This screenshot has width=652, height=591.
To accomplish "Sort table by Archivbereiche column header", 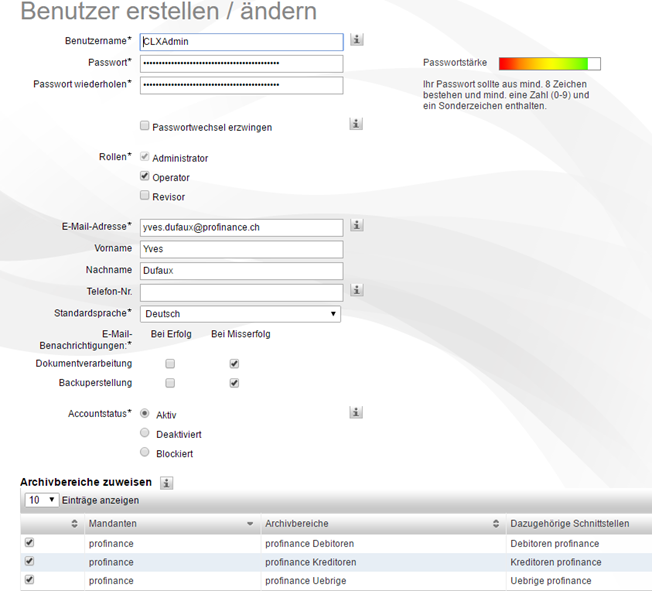I will (x=380, y=524).
